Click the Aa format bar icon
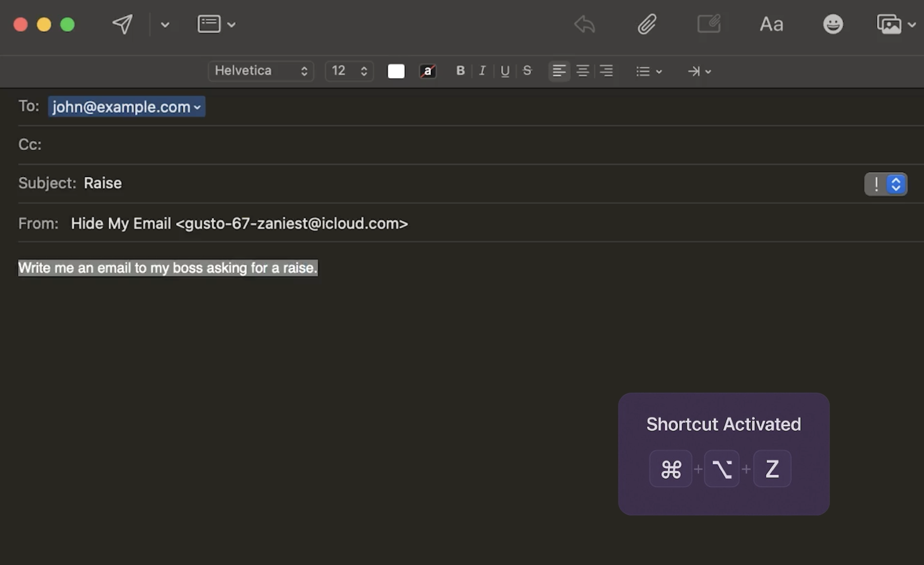The height and width of the screenshot is (565, 924). tap(771, 24)
